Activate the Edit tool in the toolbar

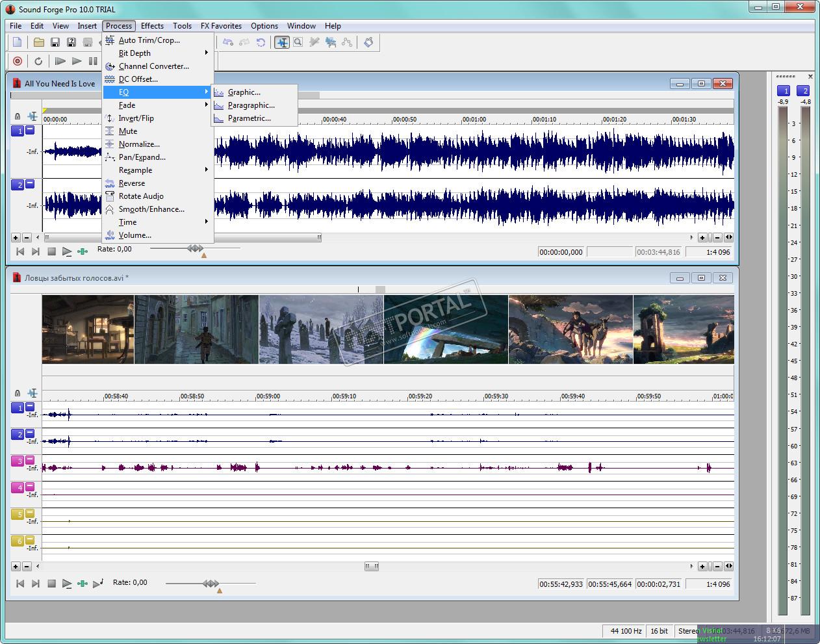[281, 42]
